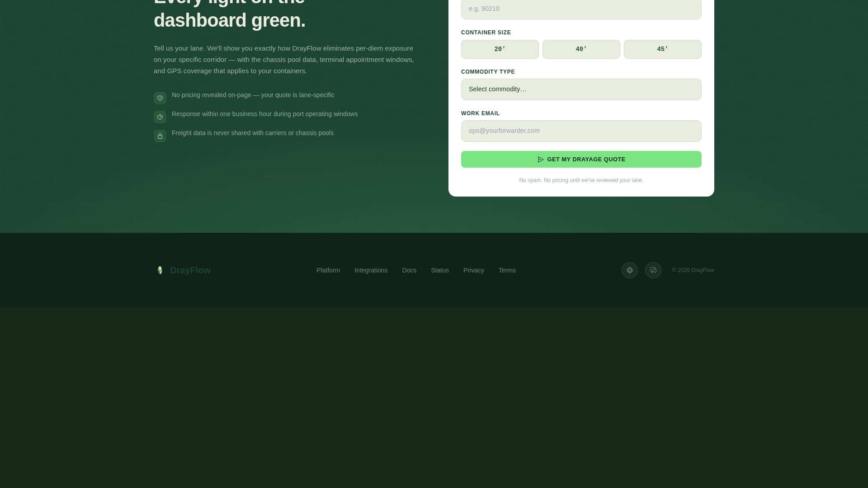Screen dimensions: 868x488
Task: Select the 40' container size option
Action: coord(581,49)
